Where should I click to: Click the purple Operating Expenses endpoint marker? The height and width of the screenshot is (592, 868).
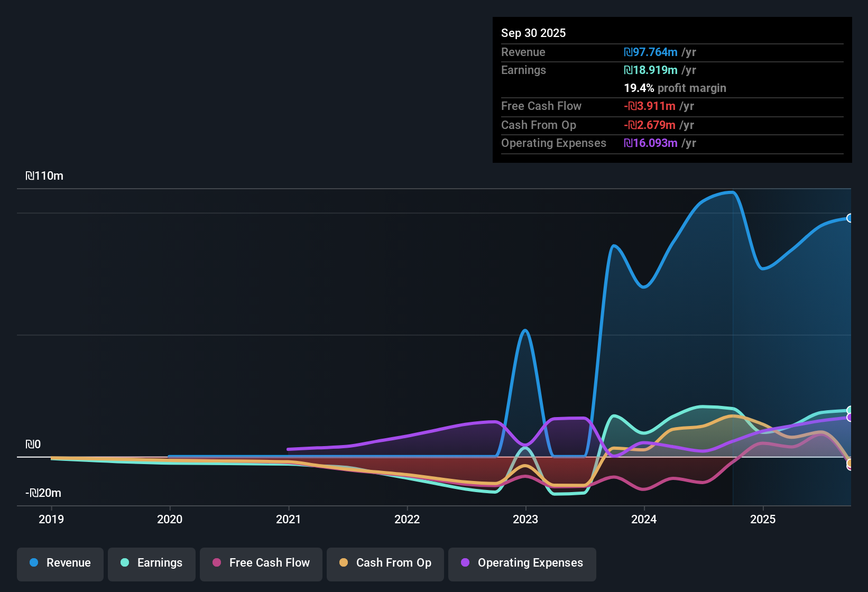[849, 418]
